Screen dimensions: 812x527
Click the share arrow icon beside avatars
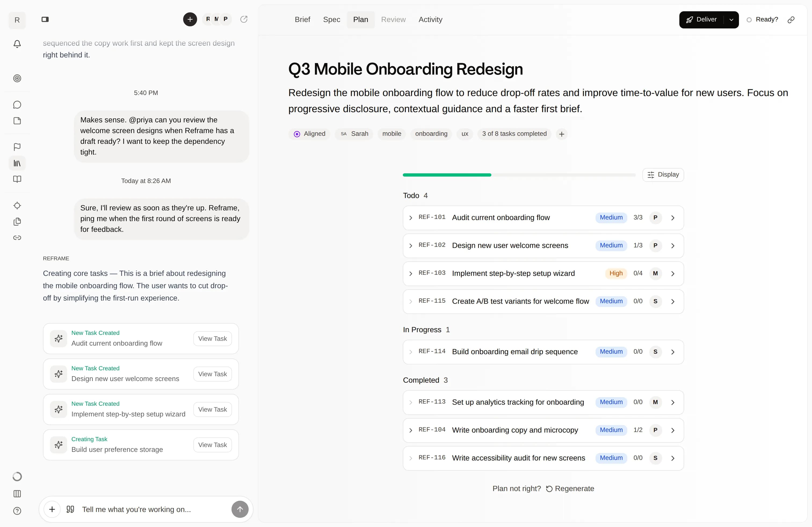coord(244,19)
